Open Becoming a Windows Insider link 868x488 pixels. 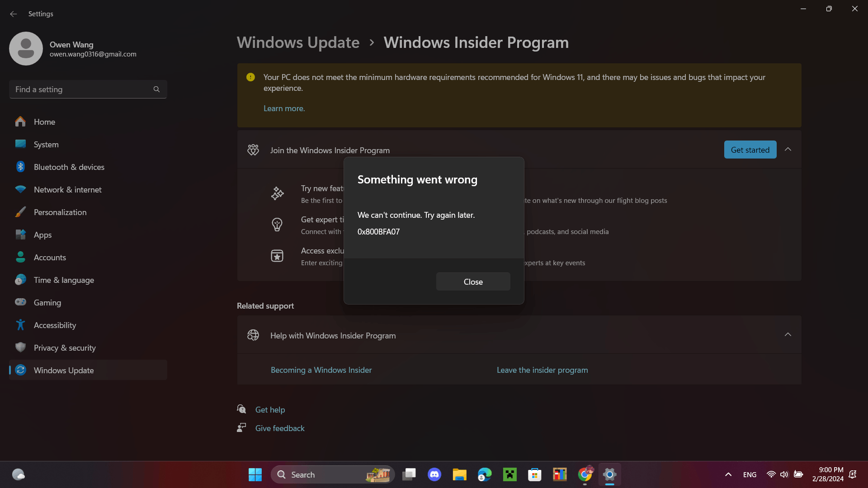coord(321,370)
